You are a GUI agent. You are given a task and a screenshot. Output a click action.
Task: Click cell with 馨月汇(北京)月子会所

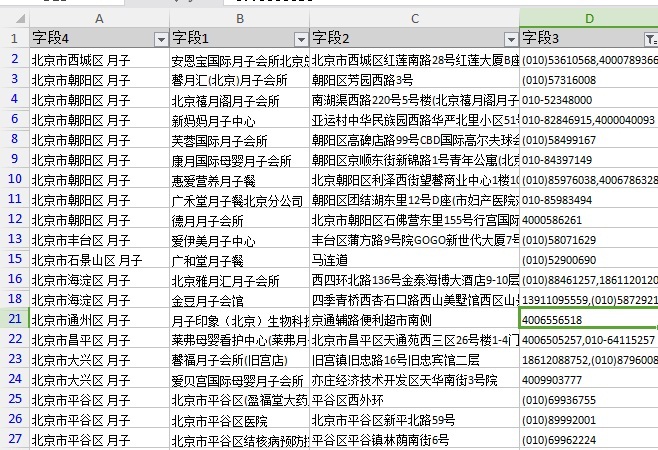[x=238, y=79]
